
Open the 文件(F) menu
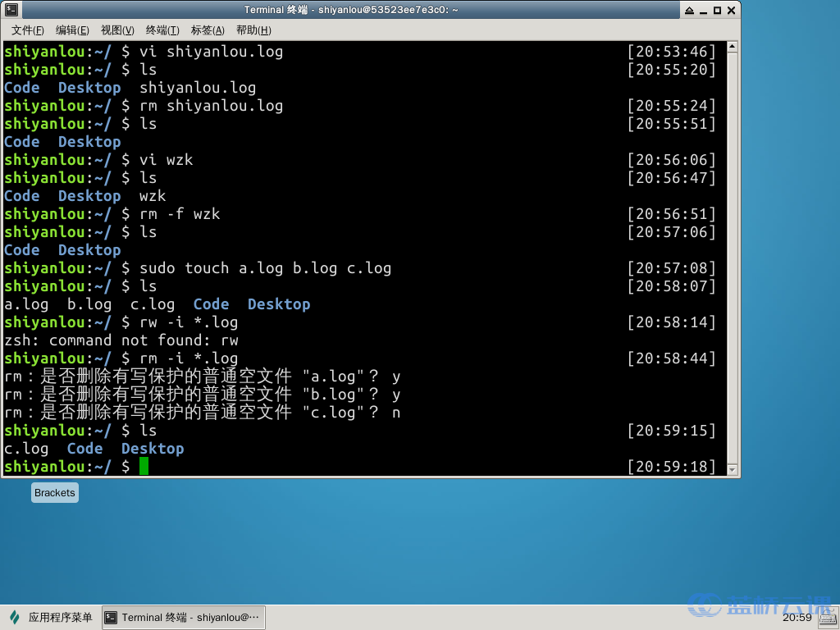27,30
